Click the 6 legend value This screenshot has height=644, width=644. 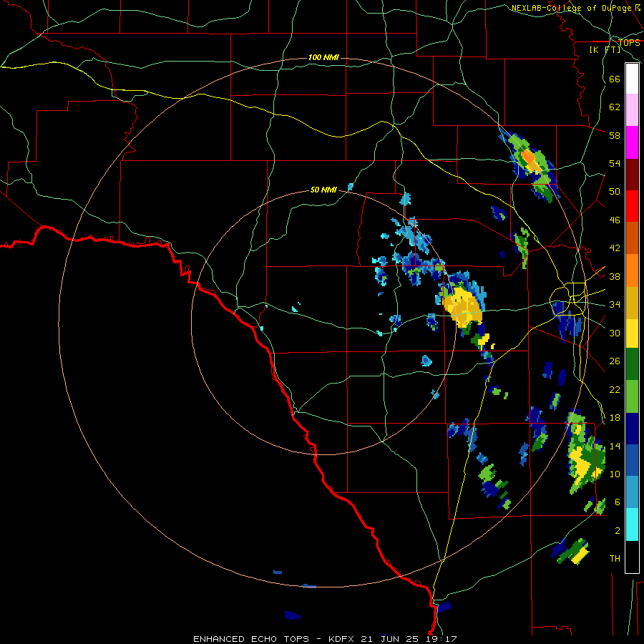618,502
